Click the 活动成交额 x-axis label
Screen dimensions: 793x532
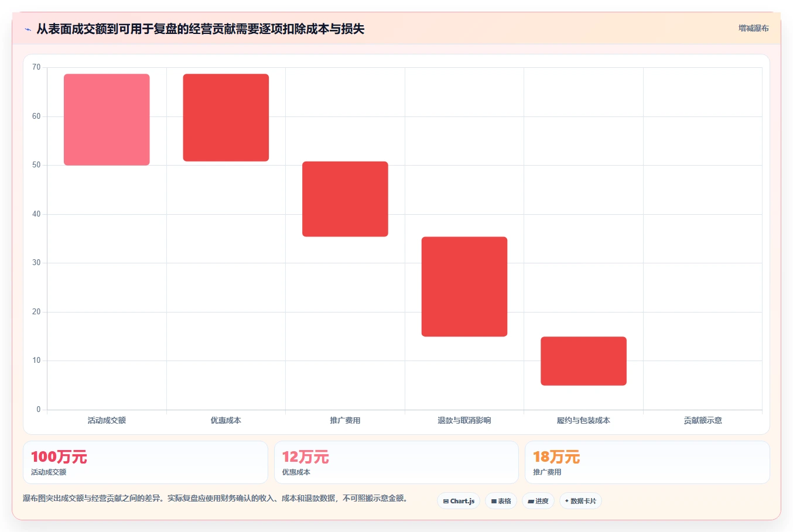[x=107, y=420]
